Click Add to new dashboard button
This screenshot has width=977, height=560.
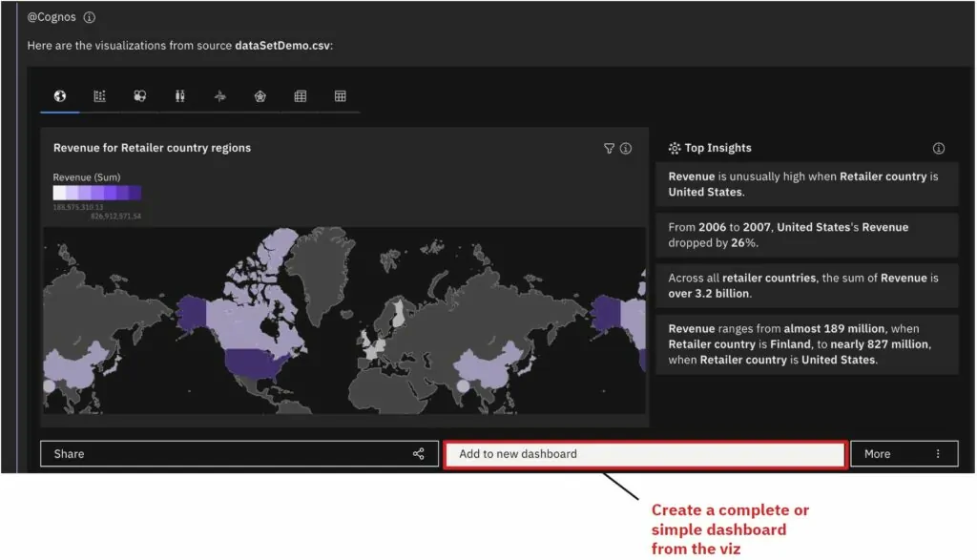coord(645,454)
